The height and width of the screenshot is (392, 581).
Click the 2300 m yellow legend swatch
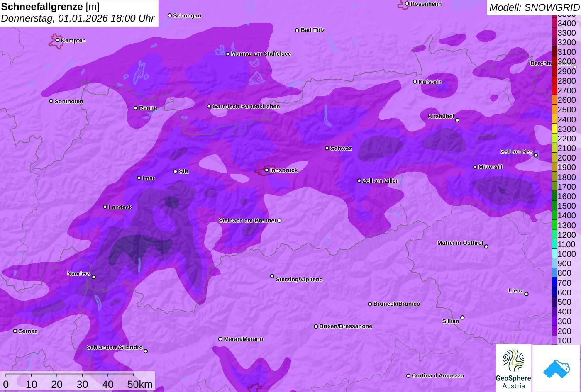click(x=554, y=129)
